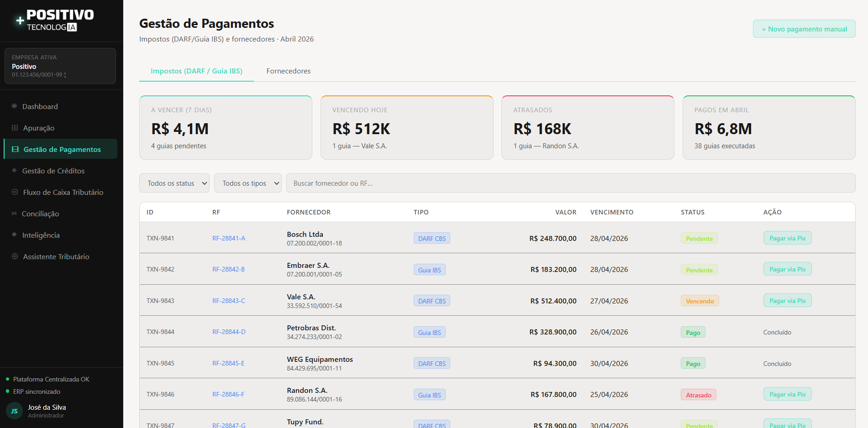Click the A Vencer (7 dias) summary card

pos(226,127)
